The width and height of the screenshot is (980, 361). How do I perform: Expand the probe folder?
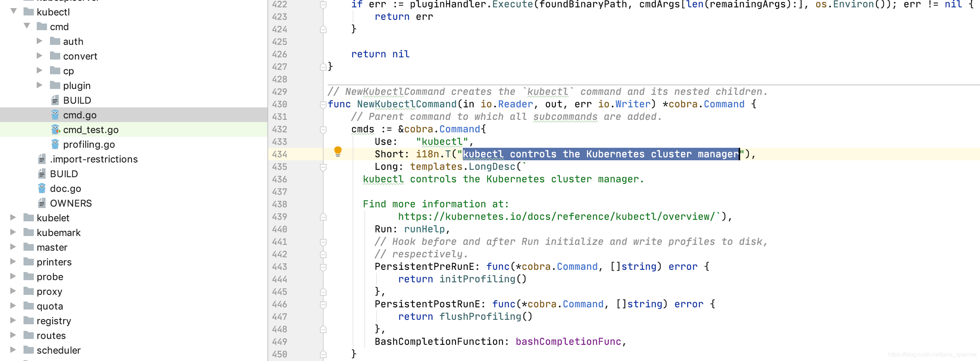(13, 276)
